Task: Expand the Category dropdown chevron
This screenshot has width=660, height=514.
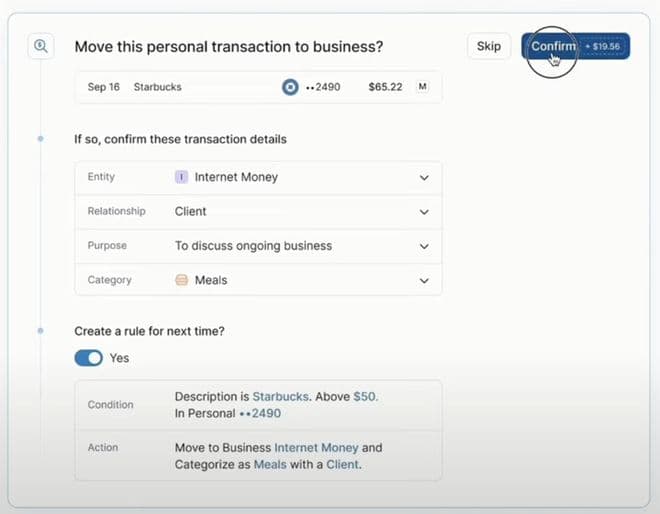Action: 424,281
